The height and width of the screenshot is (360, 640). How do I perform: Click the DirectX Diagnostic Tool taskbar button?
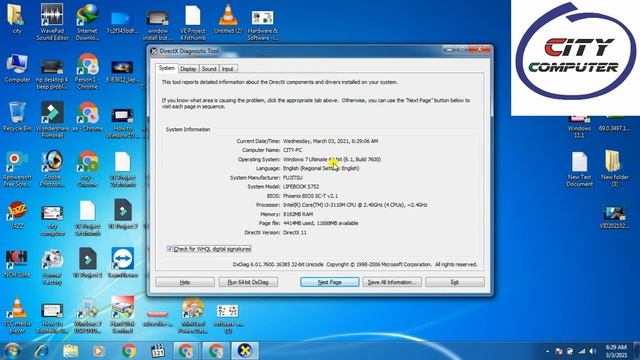point(245,351)
